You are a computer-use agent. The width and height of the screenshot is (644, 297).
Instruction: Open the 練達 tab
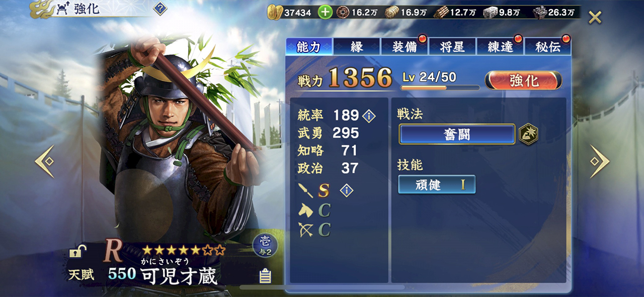pos(500,47)
